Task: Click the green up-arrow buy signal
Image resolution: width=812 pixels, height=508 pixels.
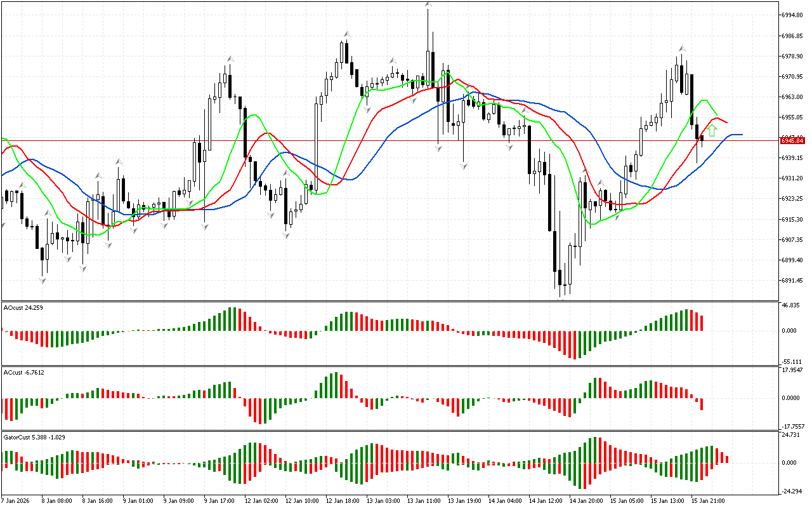Action: [712, 131]
